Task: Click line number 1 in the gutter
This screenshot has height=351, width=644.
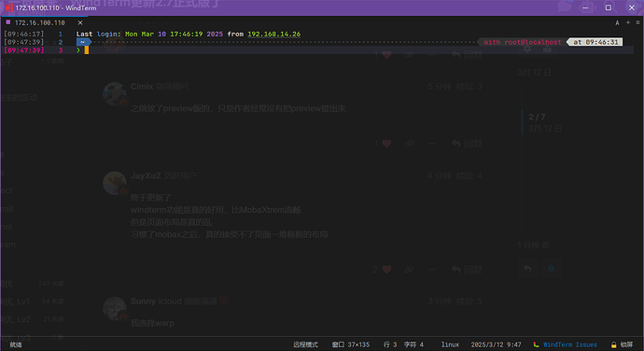Action: click(x=61, y=35)
